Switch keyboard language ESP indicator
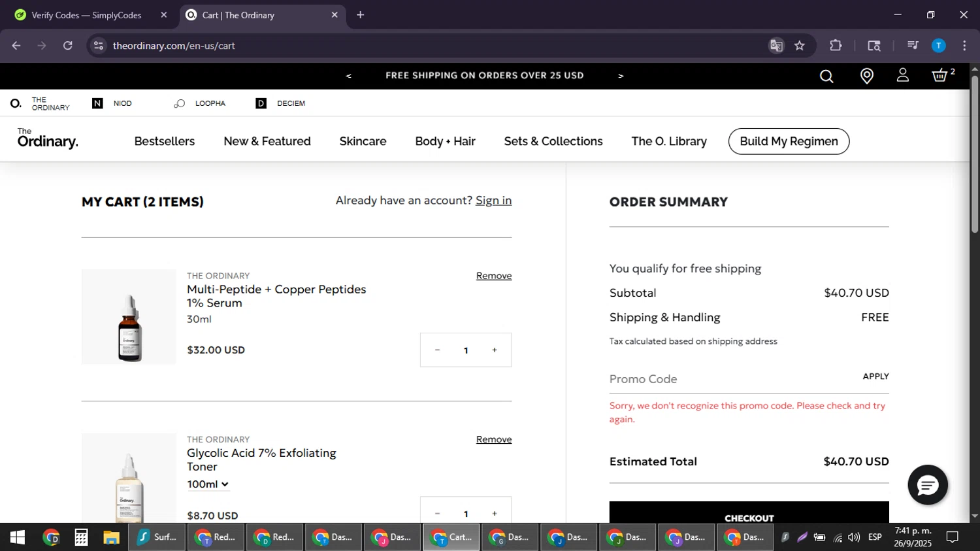980x551 pixels. click(875, 537)
